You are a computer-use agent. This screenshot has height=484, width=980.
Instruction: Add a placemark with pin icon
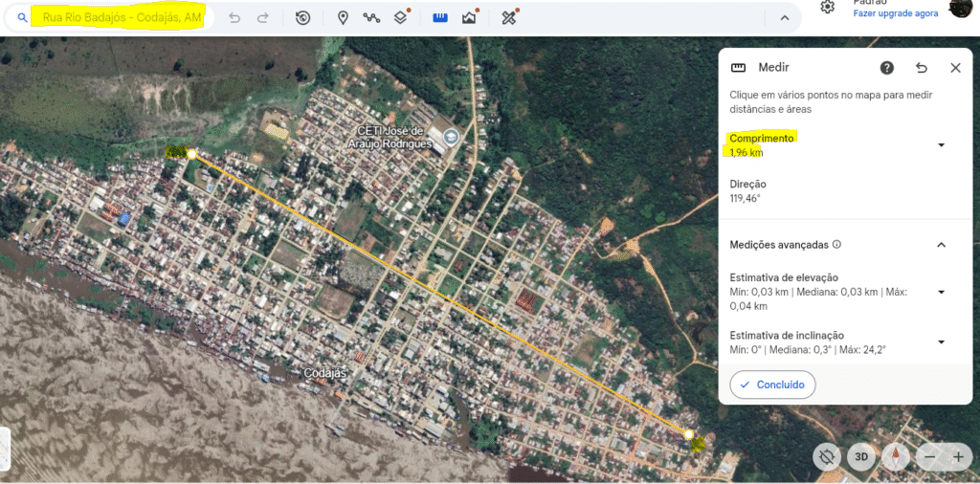click(x=343, y=18)
